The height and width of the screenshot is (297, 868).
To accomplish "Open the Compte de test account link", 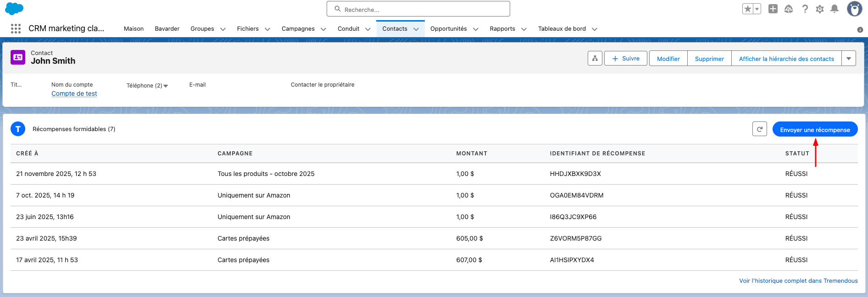I will point(74,93).
